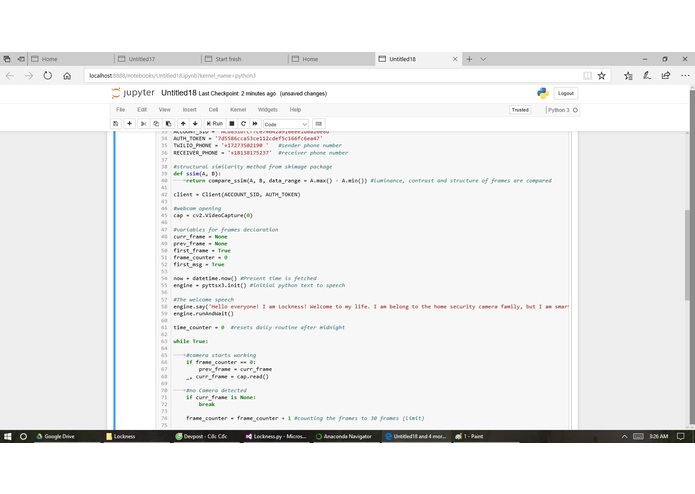Viewport: 695px width, 494px height.
Task: Switch to Anaconda Navigator on taskbar
Action: pyautogui.click(x=344, y=436)
